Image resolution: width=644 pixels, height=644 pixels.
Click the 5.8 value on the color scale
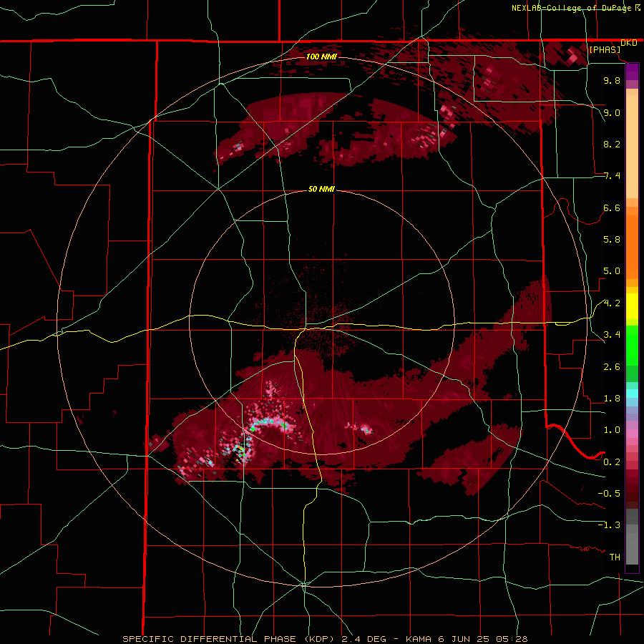(x=612, y=240)
